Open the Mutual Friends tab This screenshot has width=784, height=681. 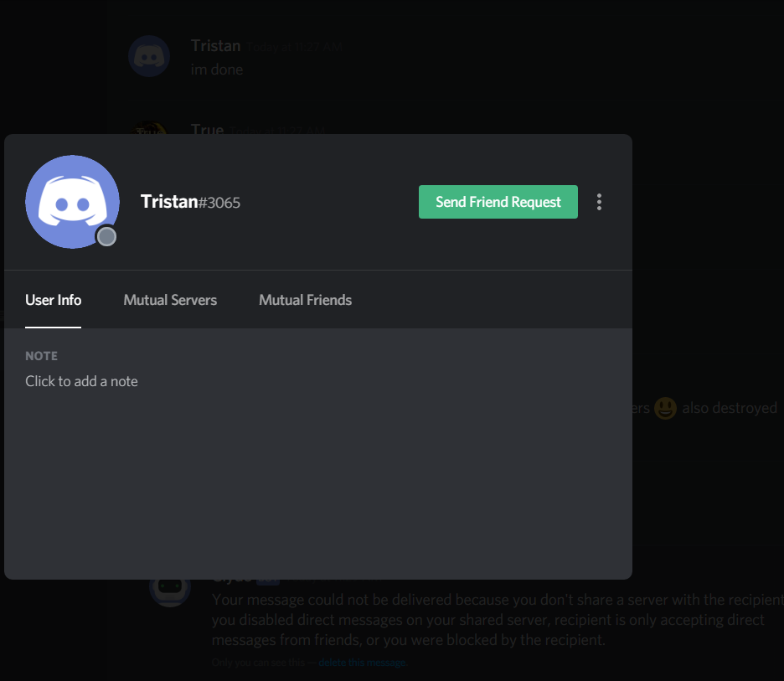(305, 300)
